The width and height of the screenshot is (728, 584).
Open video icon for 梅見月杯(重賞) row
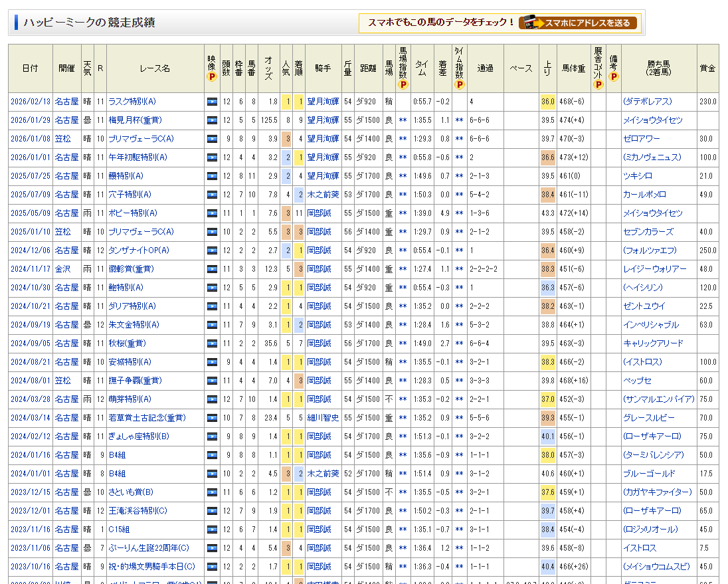pos(212,120)
